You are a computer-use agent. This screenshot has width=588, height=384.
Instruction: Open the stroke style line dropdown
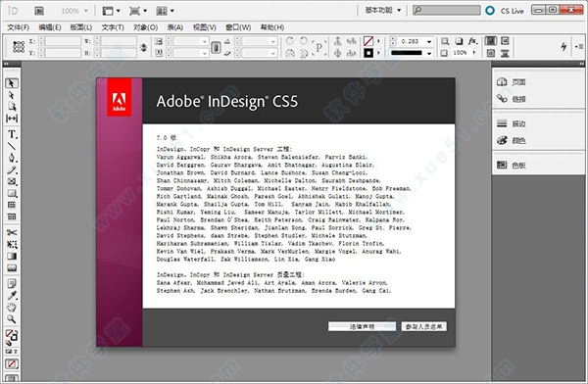(429, 53)
